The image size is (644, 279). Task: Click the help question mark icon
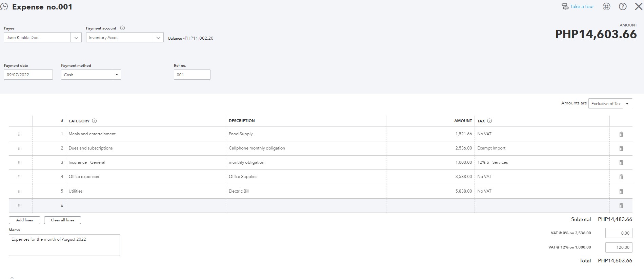pos(623,6)
